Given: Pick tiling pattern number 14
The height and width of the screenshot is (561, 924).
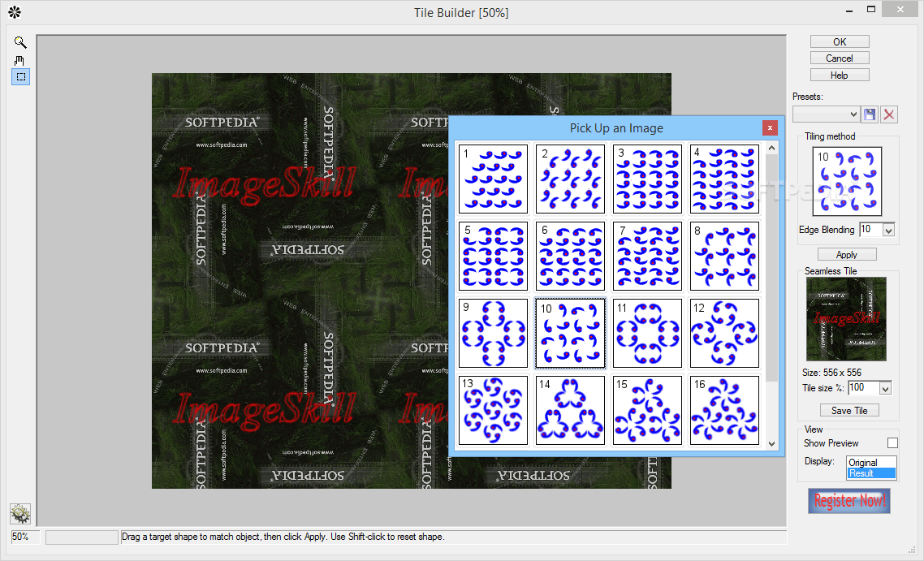Looking at the screenshot, I should [x=571, y=410].
